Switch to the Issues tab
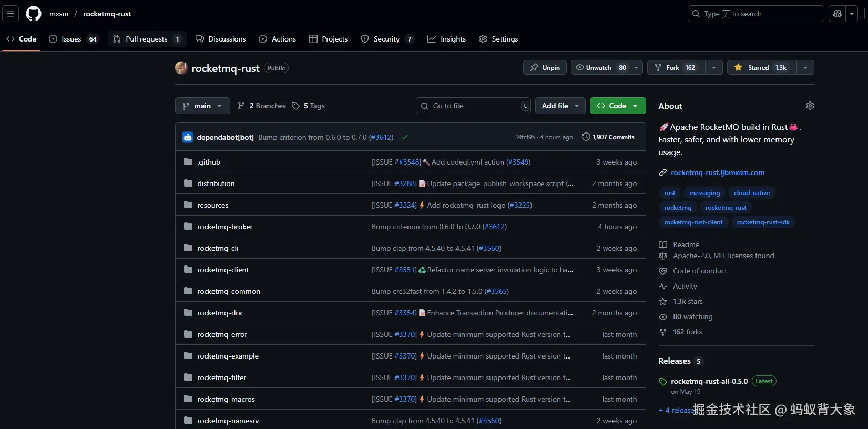Viewport: 868px width, 429px height. [x=74, y=39]
